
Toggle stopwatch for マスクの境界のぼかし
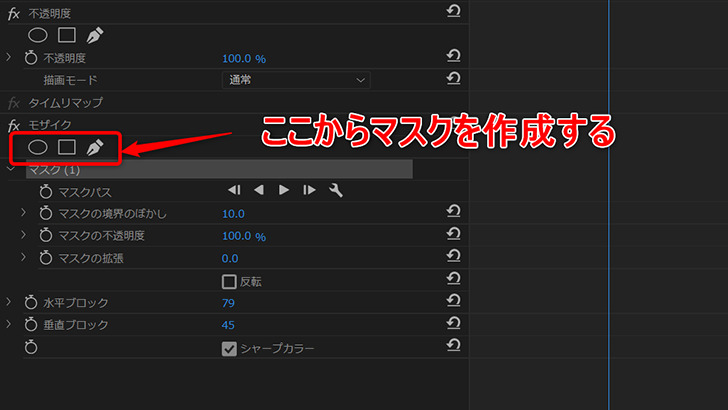point(46,213)
